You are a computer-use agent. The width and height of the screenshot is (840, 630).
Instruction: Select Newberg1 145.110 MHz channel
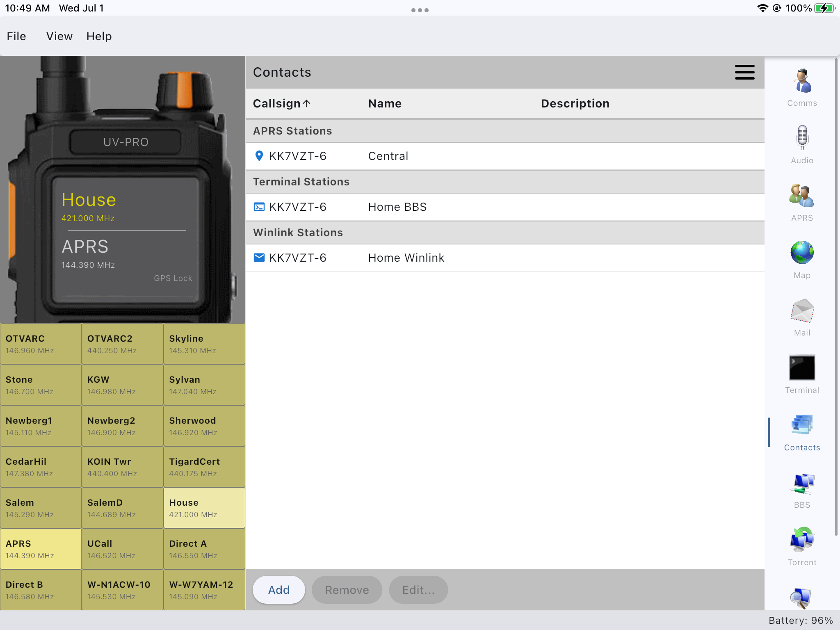pyautogui.click(x=41, y=426)
